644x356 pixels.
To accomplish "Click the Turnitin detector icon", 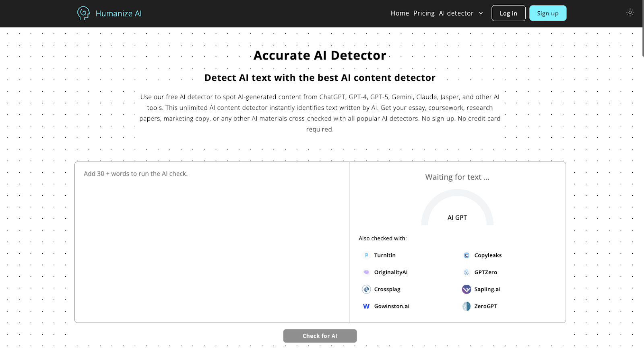I will (366, 255).
